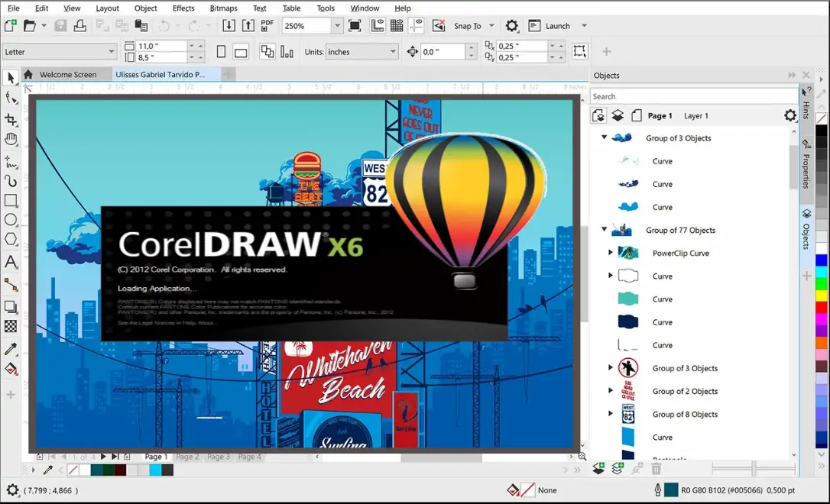Create a new document

click(x=10, y=25)
